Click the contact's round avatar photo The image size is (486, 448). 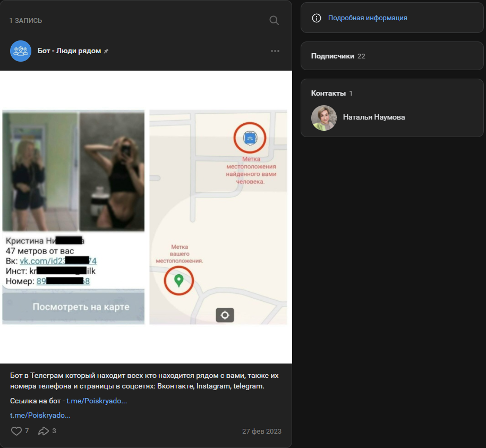tap(324, 117)
